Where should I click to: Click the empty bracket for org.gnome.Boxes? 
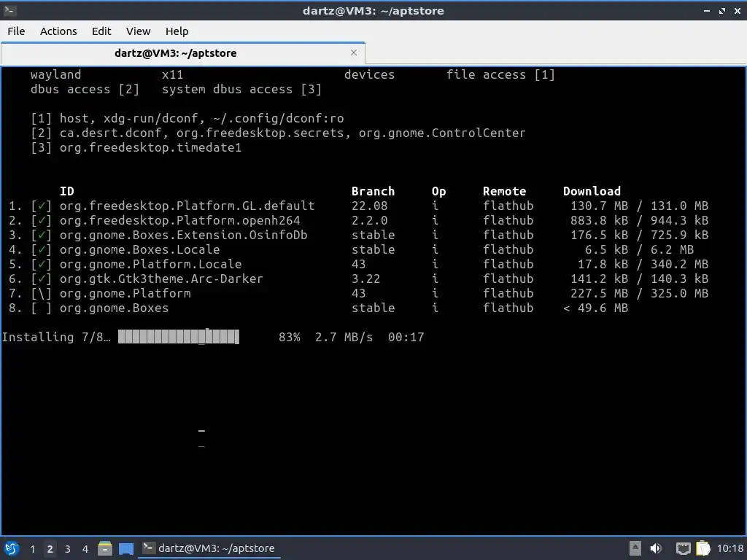point(42,308)
